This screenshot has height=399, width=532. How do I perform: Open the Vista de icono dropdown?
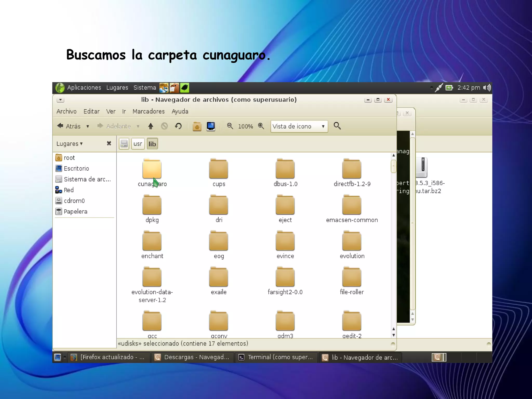click(299, 126)
